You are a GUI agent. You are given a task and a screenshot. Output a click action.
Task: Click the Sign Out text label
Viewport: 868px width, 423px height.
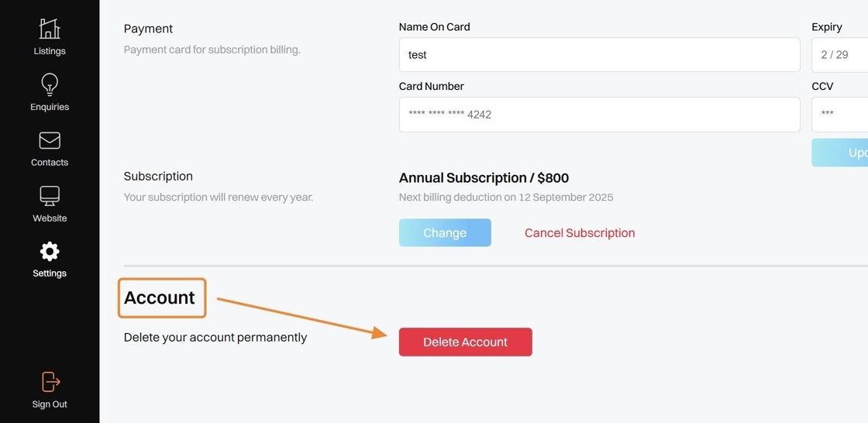point(50,404)
